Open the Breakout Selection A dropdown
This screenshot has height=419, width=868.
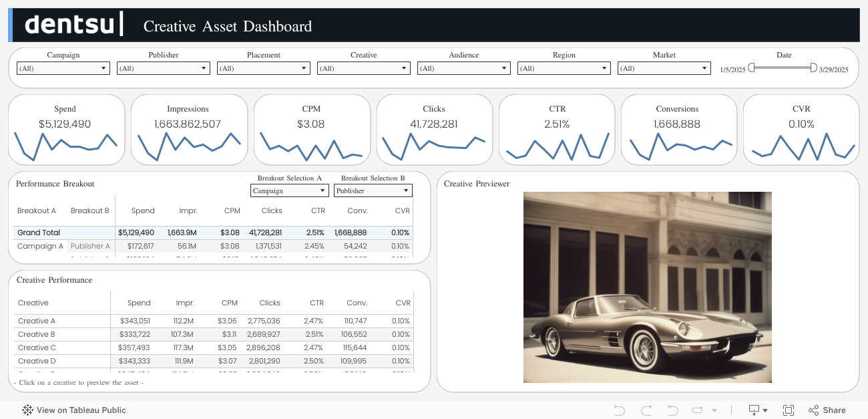coord(289,191)
